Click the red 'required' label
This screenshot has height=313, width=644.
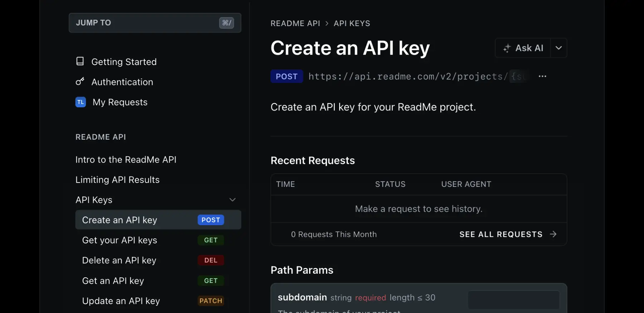click(370, 298)
